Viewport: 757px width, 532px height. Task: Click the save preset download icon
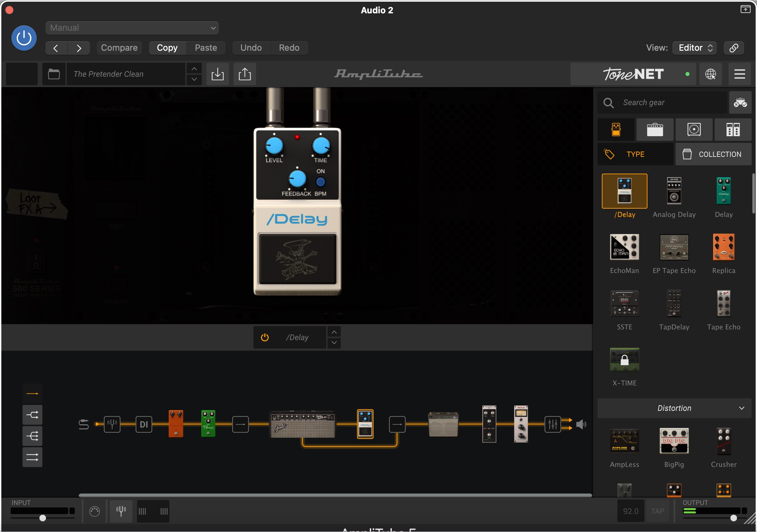tap(217, 74)
